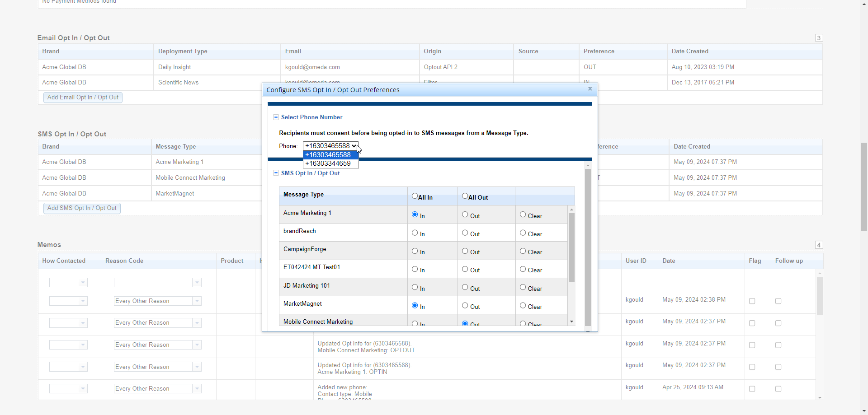This screenshot has height=415, width=868.
Task: Select the All Out radio button
Action: pos(465,196)
